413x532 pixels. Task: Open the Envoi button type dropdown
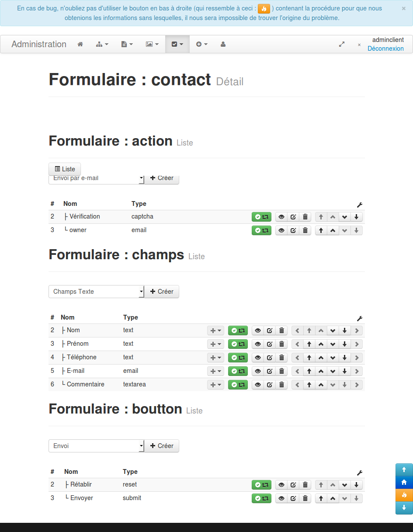[x=96, y=446]
